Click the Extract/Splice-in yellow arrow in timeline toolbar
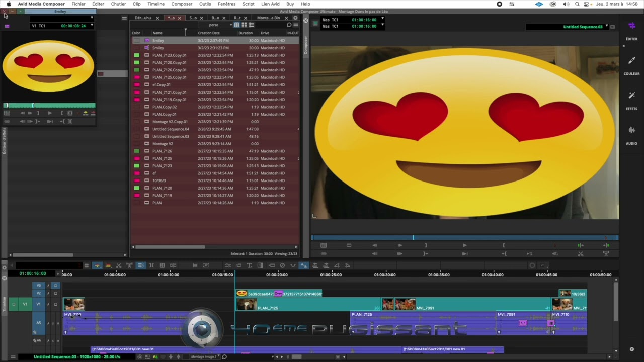 (x=97, y=265)
